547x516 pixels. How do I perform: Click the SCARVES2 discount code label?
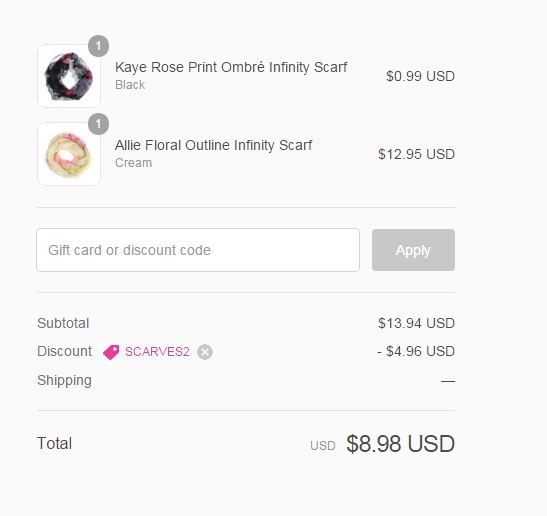pyautogui.click(x=157, y=352)
